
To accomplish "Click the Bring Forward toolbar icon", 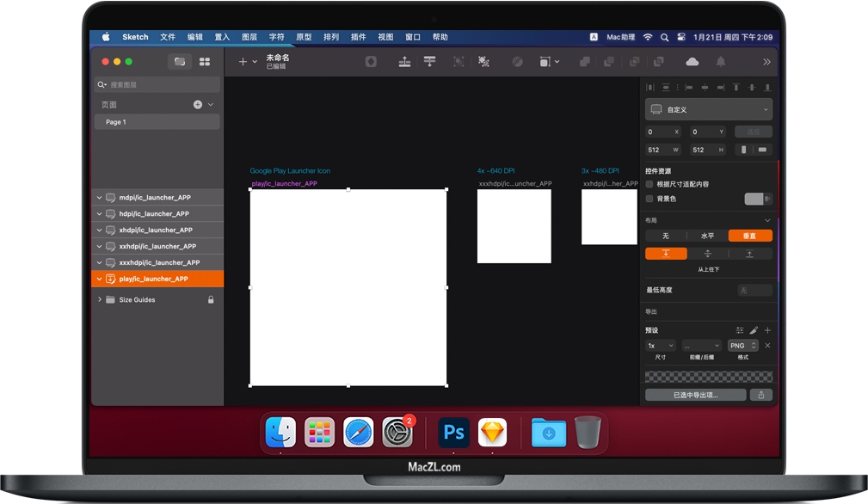I will (x=404, y=61).
